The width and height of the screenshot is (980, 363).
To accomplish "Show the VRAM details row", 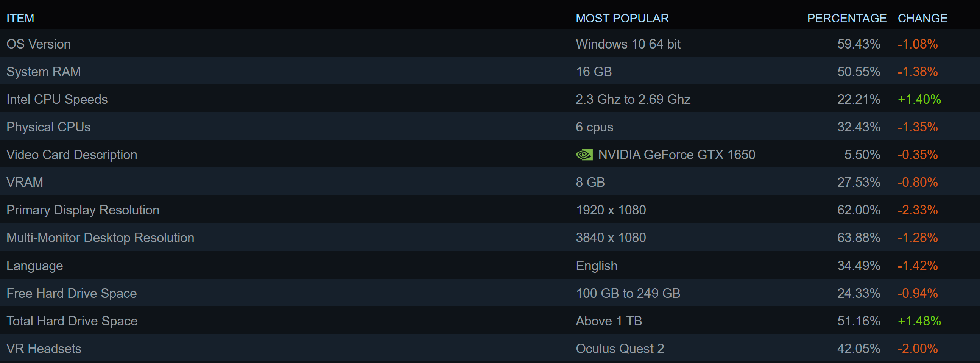I will click(25, 182).
